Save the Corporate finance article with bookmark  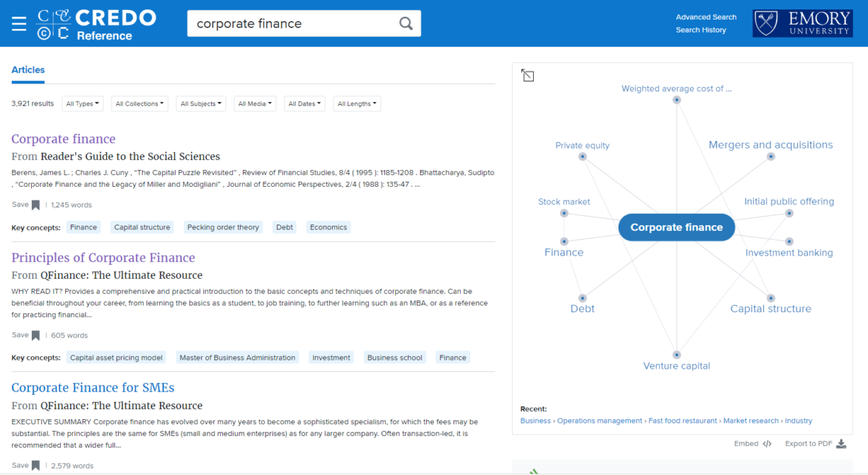tap(35, 205)
